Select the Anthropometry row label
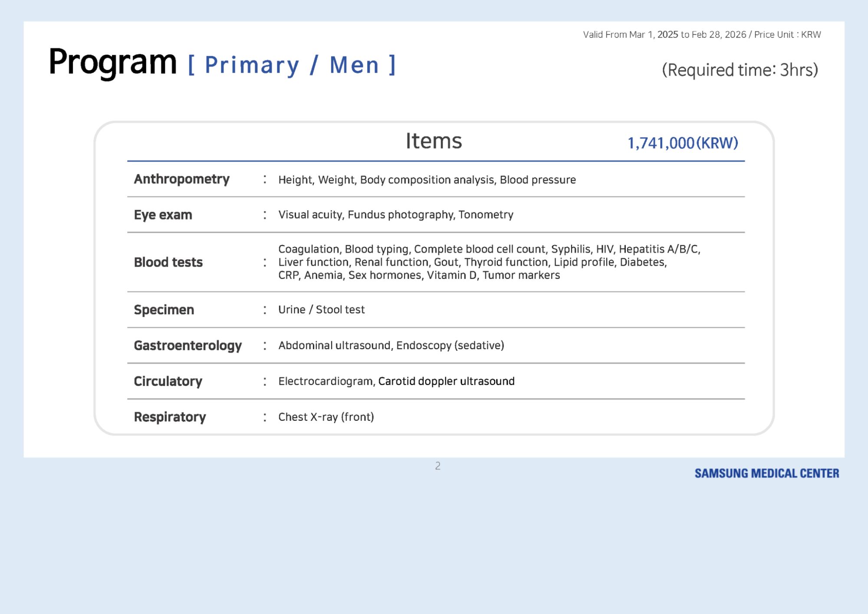 [x=181, y=179]
